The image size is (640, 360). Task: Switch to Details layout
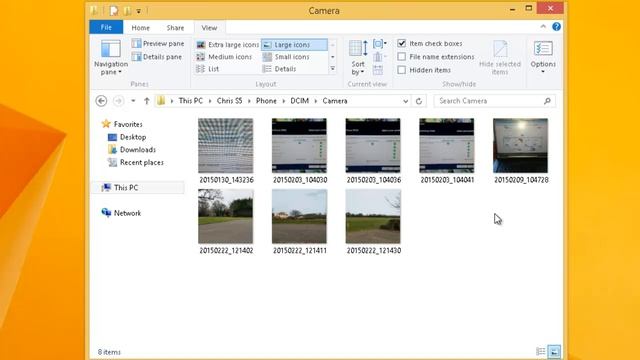(x=280, y=69)
